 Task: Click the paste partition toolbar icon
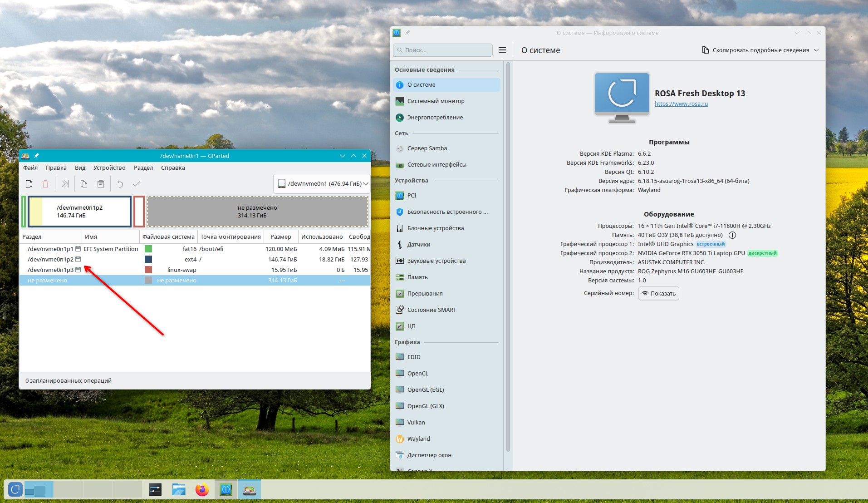click(x=101, y=184)
